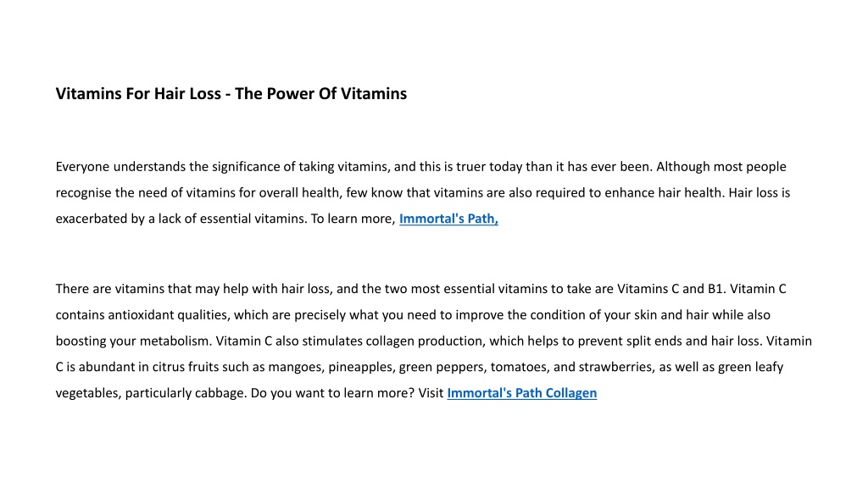Click the word Everyone starting first paragraph
Viewport: 868px width, 488px height.
click(82, 167)
